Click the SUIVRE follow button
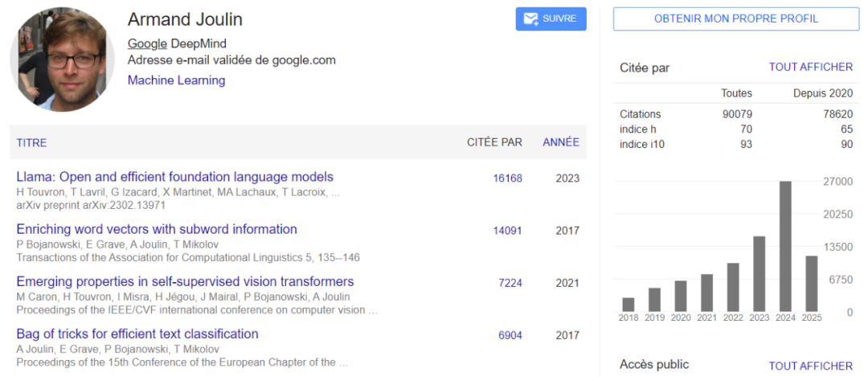The image size is (868, 377). pos(551,19)
